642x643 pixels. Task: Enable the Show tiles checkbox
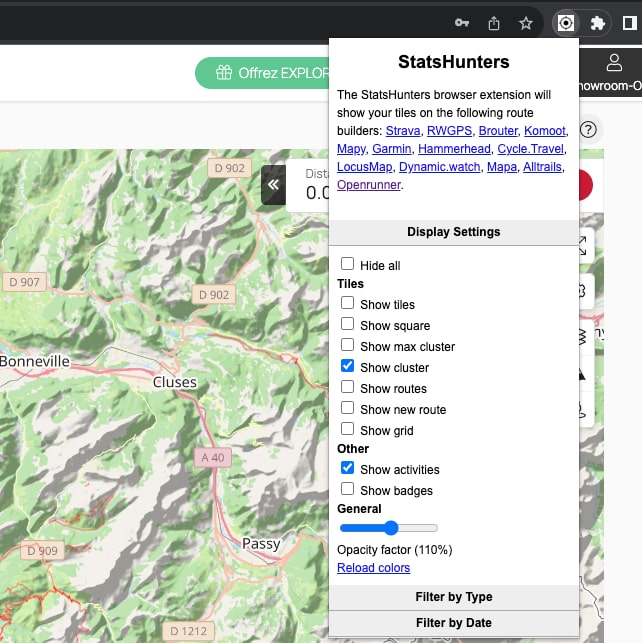347,303
